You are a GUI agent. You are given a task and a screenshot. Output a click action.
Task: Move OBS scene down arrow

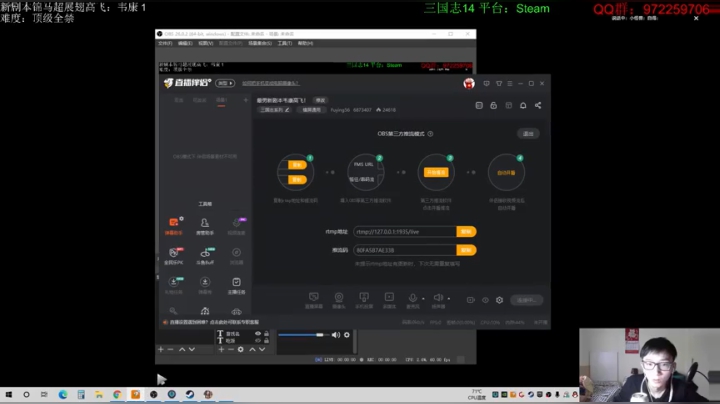tap(192, 349)
